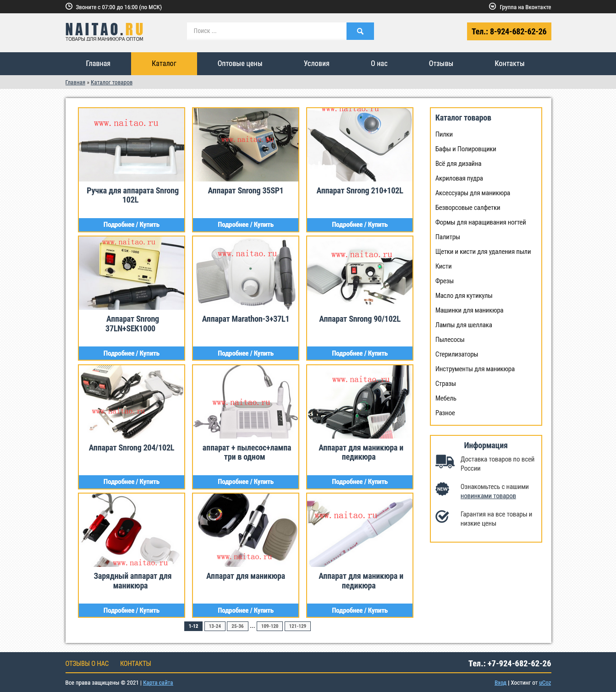
Task: Go to pagination page 13-24
Action: (215, 626)
